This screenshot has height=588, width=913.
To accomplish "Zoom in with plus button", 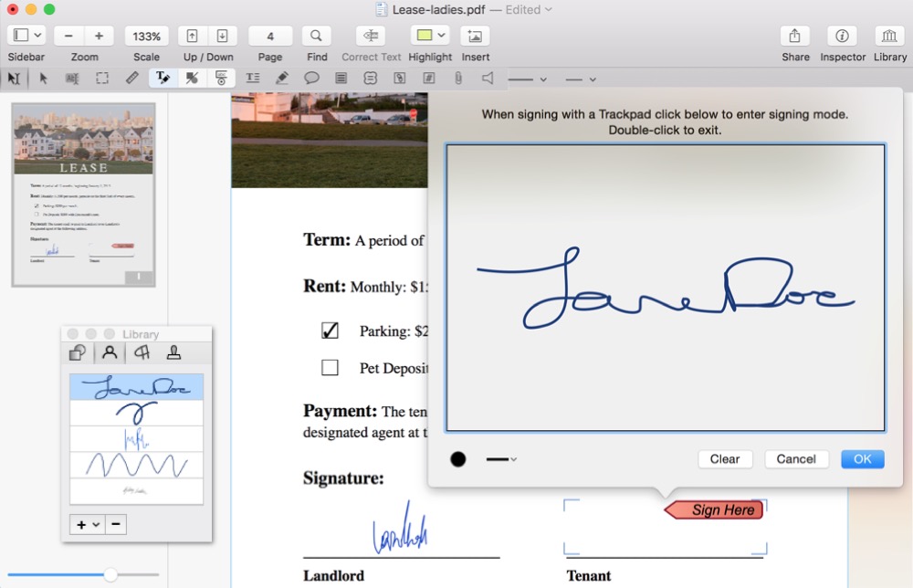I will pyautogui.click(x=99, y=37).
